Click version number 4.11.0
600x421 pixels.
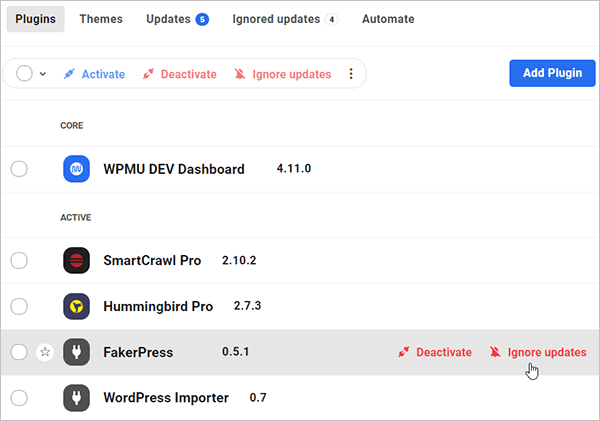pyautogui.click(x=294, y=168)
